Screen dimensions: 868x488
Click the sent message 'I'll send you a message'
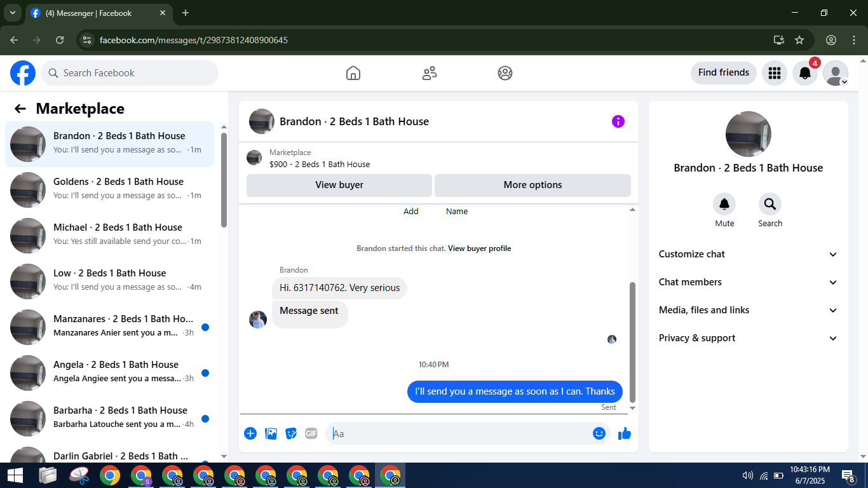(x=515, y=391)
